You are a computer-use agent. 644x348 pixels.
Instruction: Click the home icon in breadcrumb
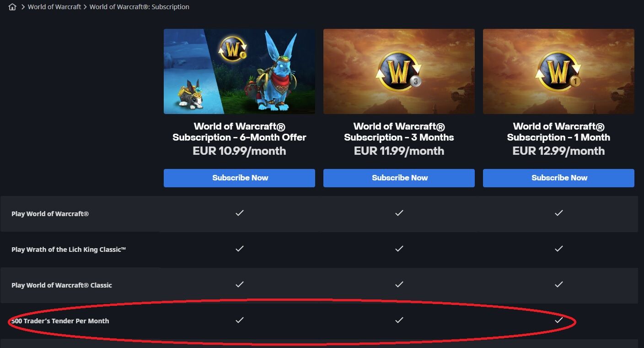coord(12,7)
